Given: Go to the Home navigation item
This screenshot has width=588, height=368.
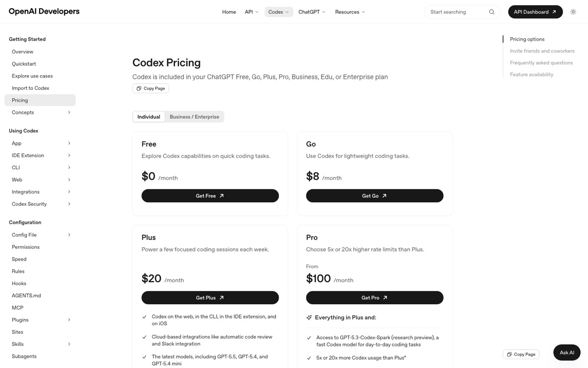Looking at the screenshot, I should [x=229, y=12].
